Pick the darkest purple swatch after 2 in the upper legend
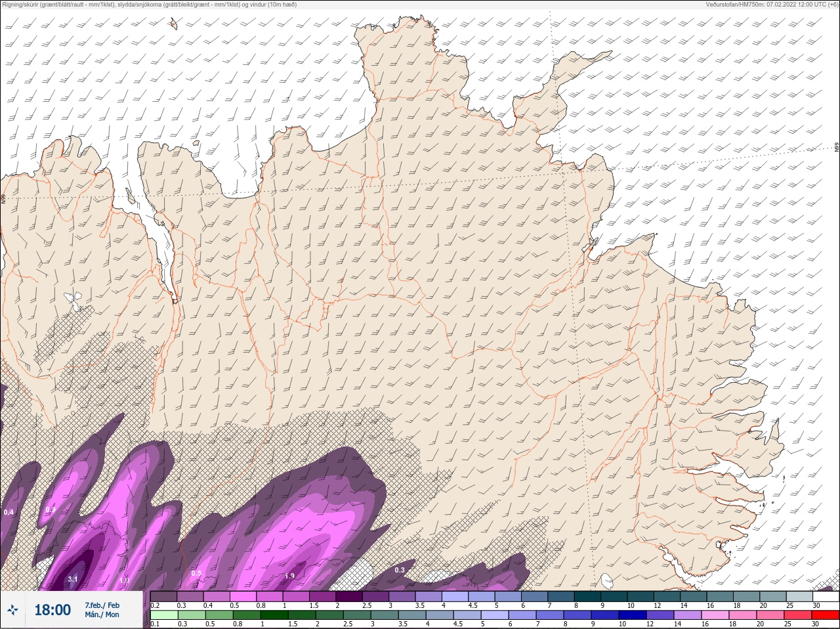840x629 pixels. tap(349, 597)
